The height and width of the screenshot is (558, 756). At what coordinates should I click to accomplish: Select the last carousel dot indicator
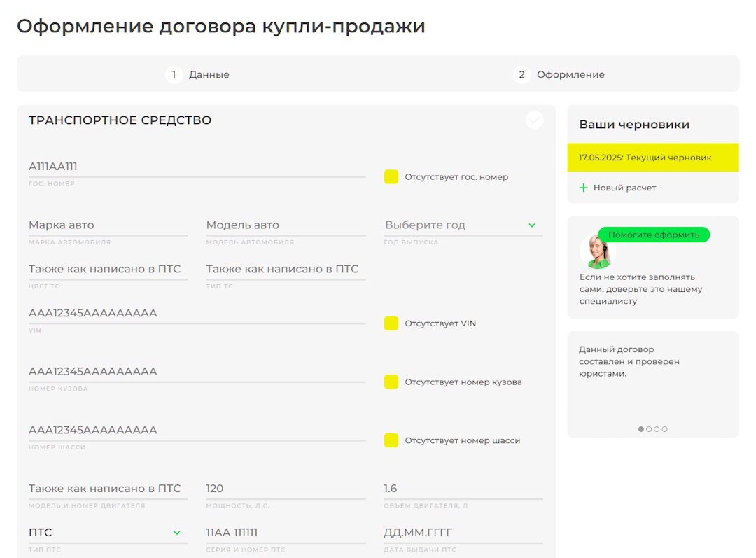click(665, 429)
